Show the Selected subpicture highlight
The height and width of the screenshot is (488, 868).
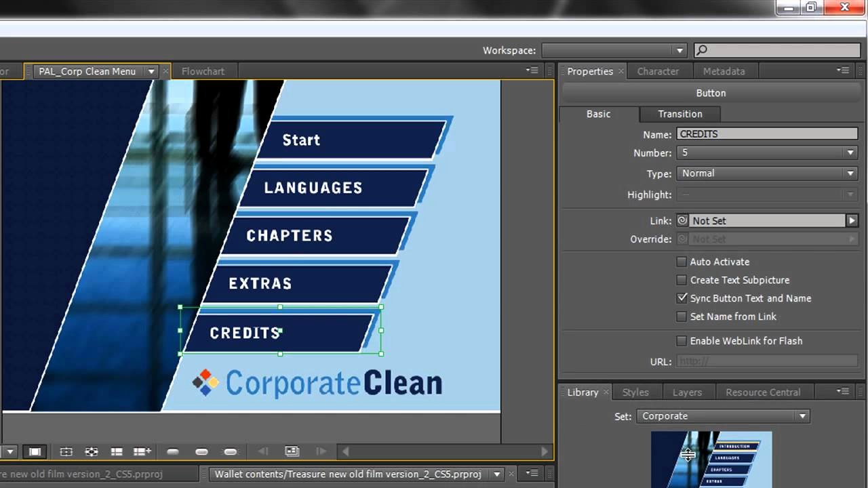[x=201, y=451]
